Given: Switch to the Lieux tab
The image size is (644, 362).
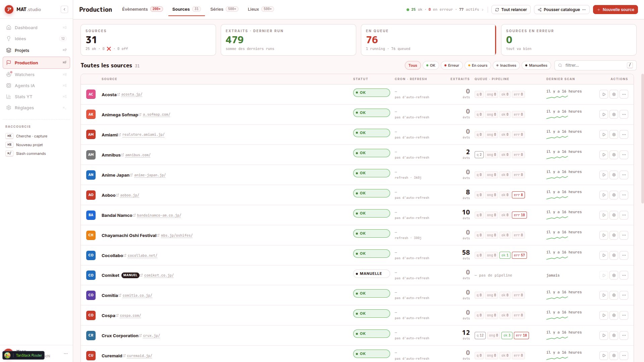Looking at the screenshot, I should (x=261, y=9).
